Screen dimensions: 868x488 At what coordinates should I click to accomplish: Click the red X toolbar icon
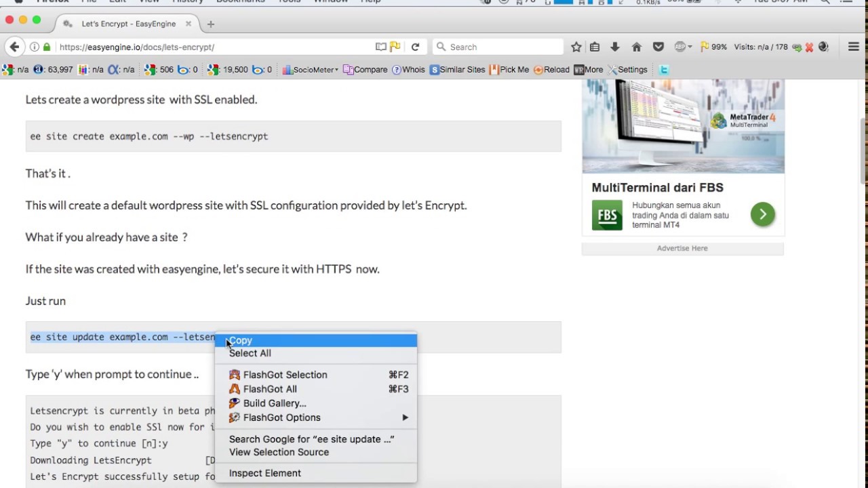(x=809, y=47)
